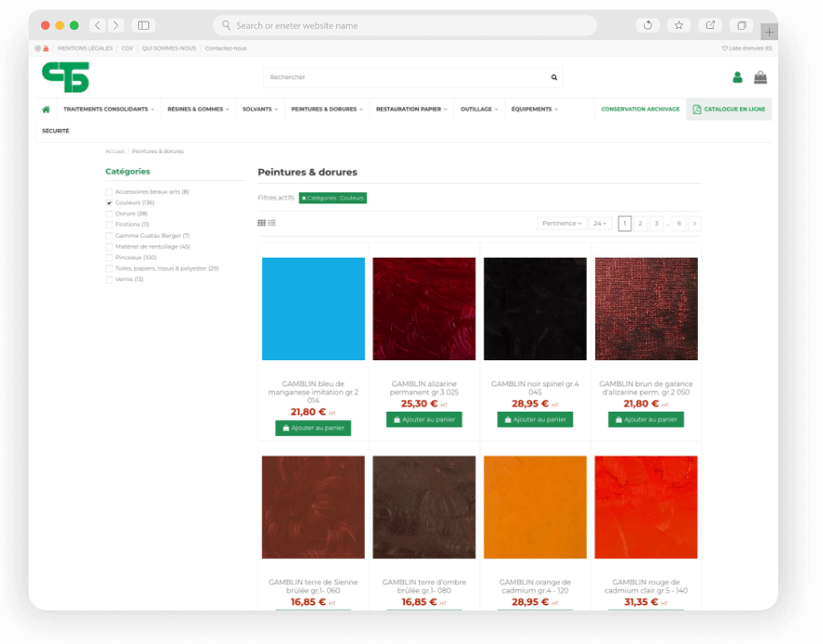Uncheck the Couleurs category checkbox
823x644 pixels.
coord(109,203)
